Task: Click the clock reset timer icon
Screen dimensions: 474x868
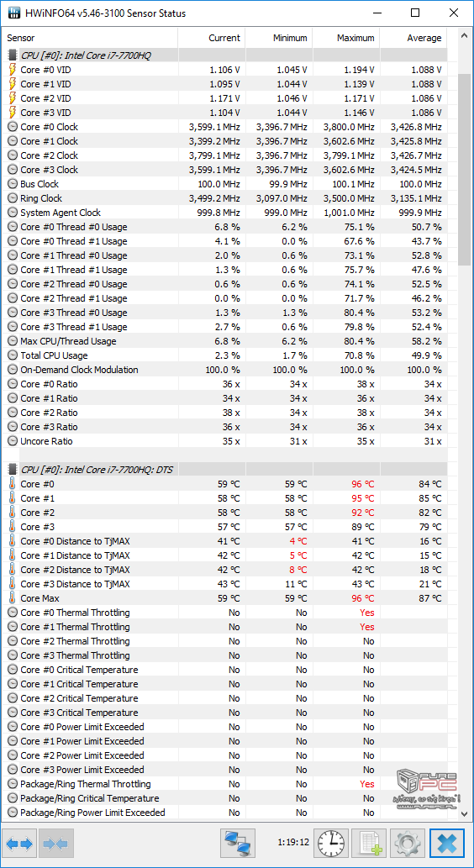Action: point(332,844)
